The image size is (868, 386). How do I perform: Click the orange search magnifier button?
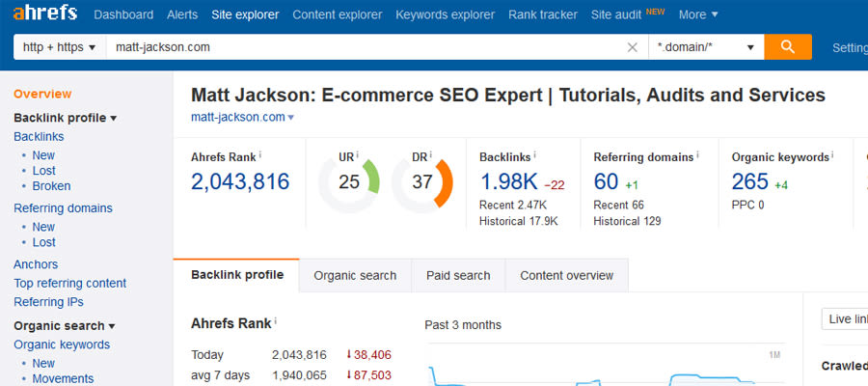788,47
